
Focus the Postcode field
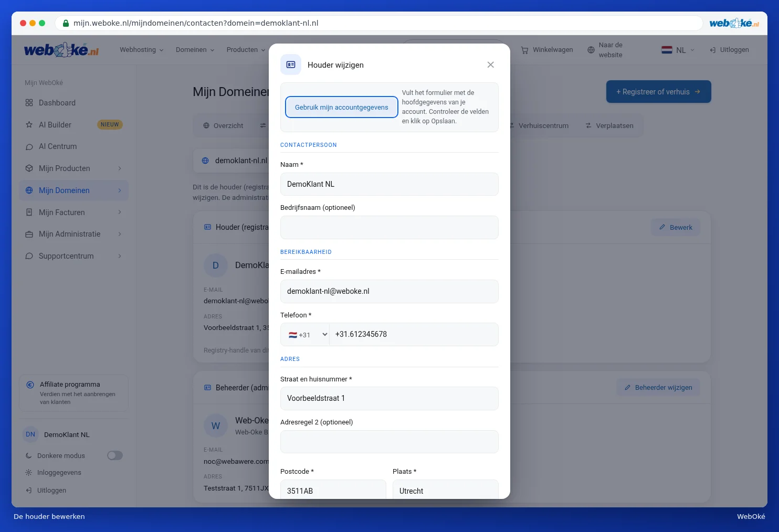click(333, 490)
